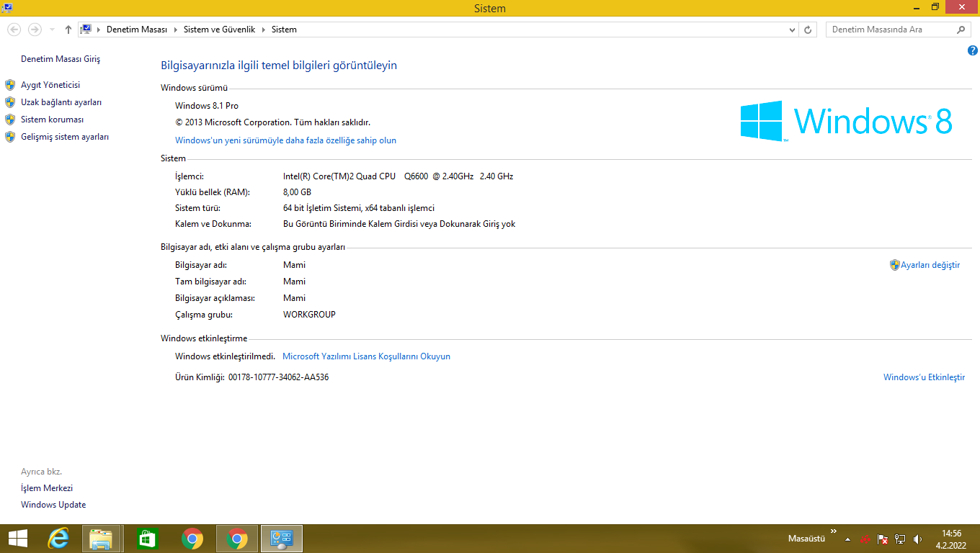Open the Windows Store taskbar icon

pos(147,539)
